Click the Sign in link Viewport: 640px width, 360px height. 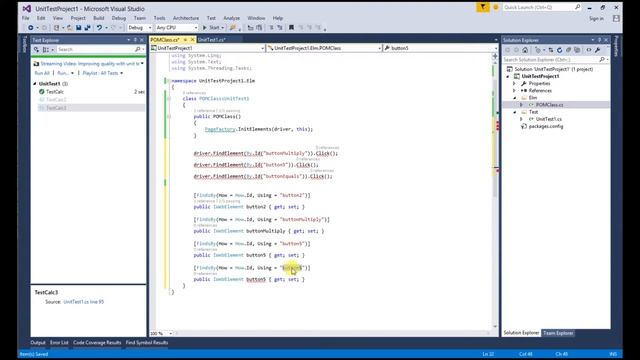pos(596,18)
